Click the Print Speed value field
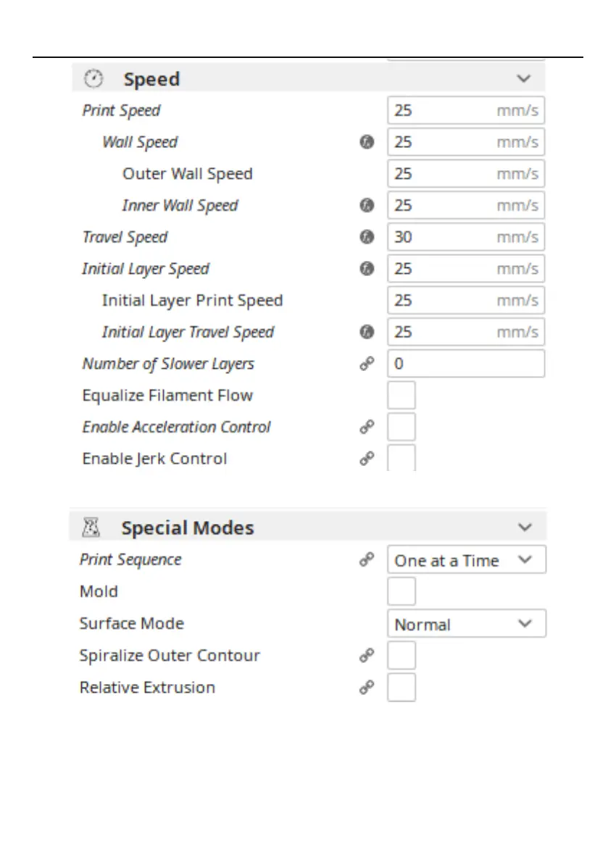The width and height of the screenshot is (616, 863). pos(465,111)
